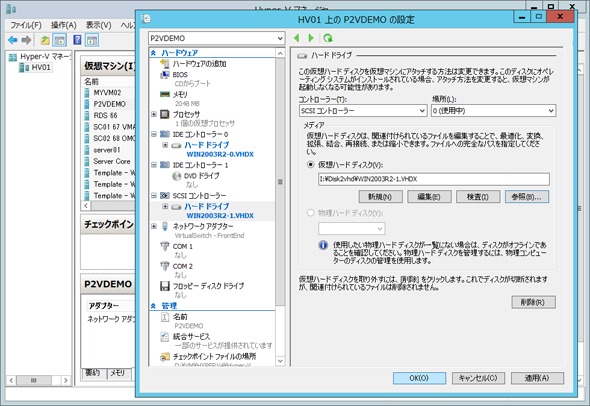Click hardware tree scrollbar up arrow
The width and height of the screenshot is (590, 406).
(280, 53)
